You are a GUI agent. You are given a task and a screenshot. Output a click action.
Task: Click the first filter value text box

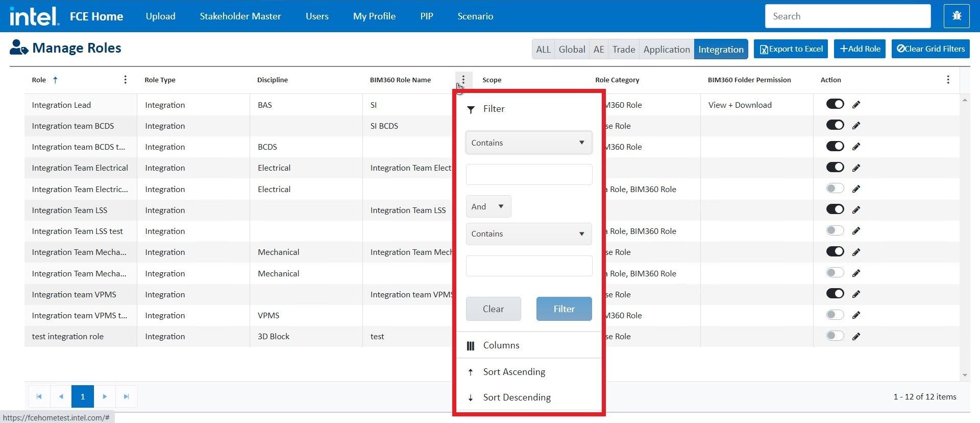click(x=528, y=174)
